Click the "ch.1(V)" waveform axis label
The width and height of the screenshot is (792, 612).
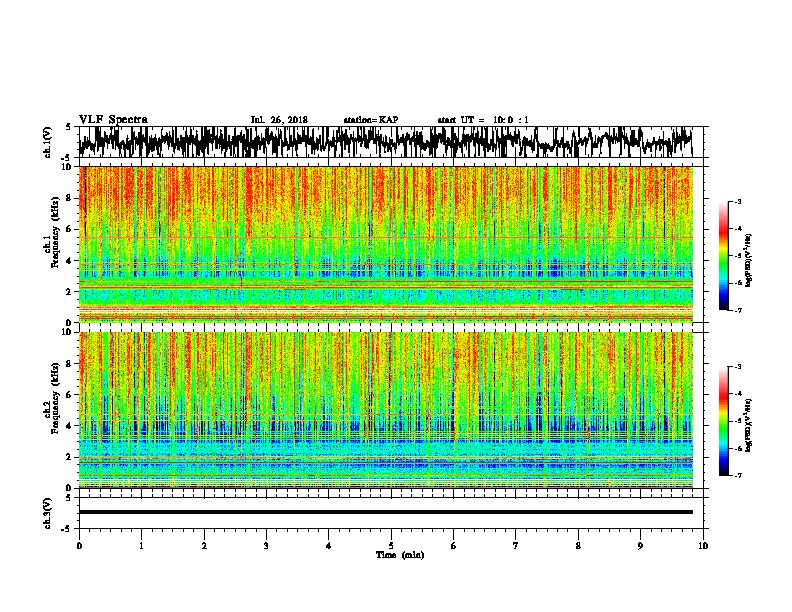pyautogui.click(x=47, y=142)
